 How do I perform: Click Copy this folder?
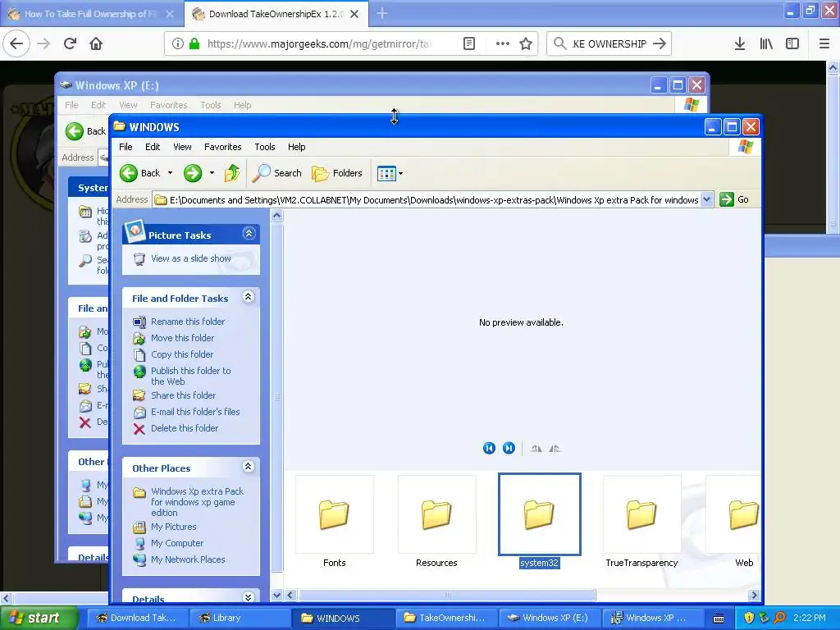[x=181, y=354]
